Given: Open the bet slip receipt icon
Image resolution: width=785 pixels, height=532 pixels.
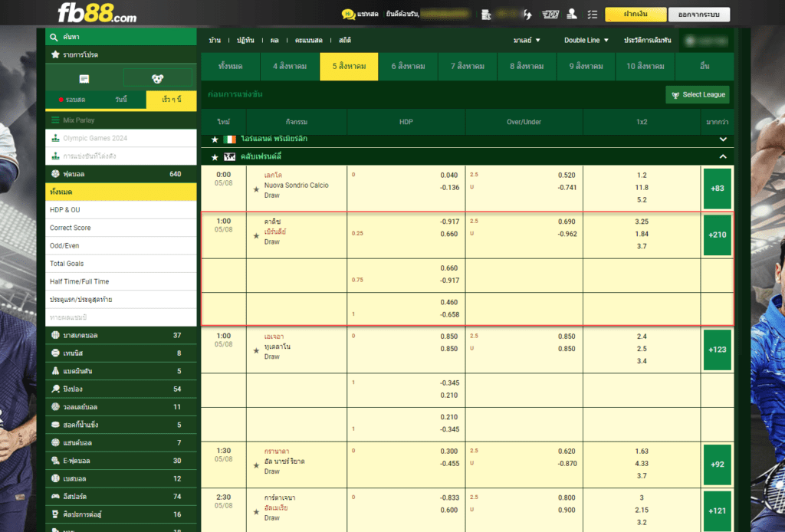Looking at the screenshot, I should click(x=84, y=79).
